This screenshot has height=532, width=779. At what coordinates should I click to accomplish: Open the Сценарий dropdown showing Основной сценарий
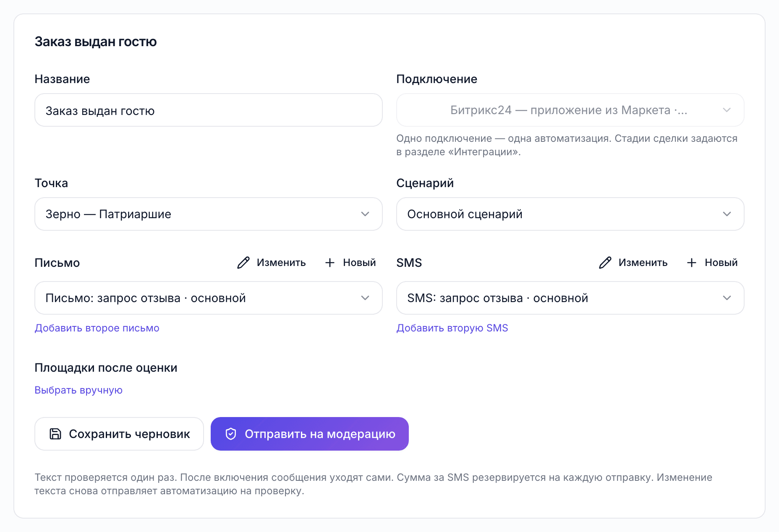pos(570,214)
